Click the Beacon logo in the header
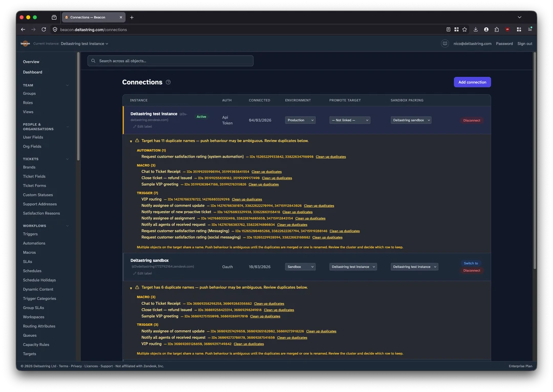 click(25, 43)
